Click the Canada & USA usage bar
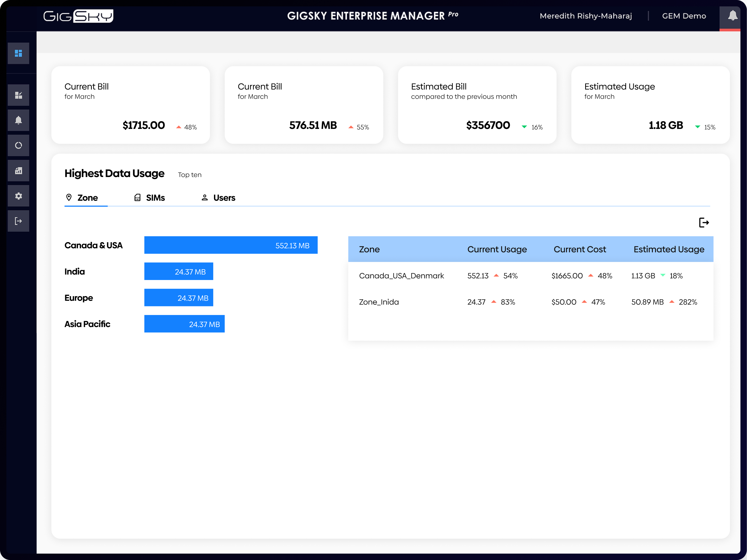 coord(231,245)
